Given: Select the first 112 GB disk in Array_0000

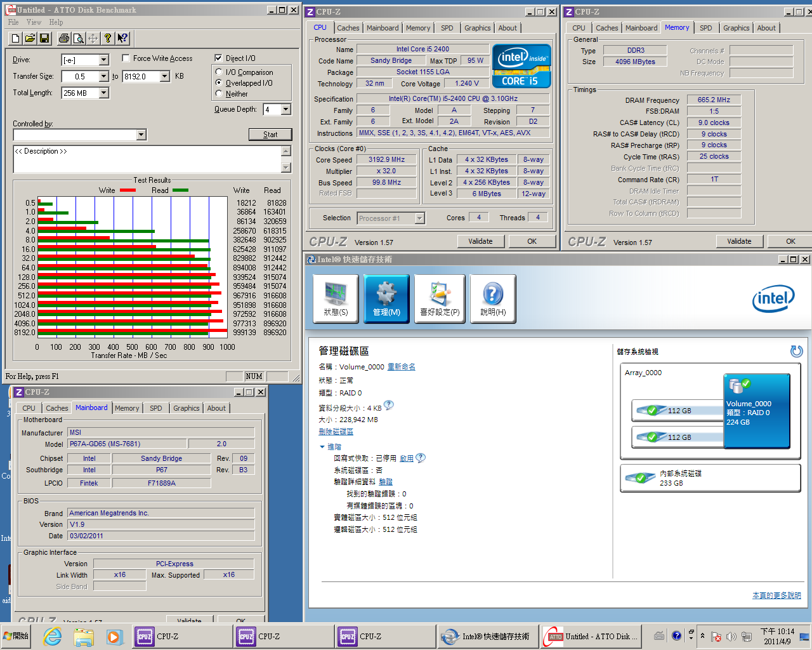Looking at the screenshot, I should [678, 411].
